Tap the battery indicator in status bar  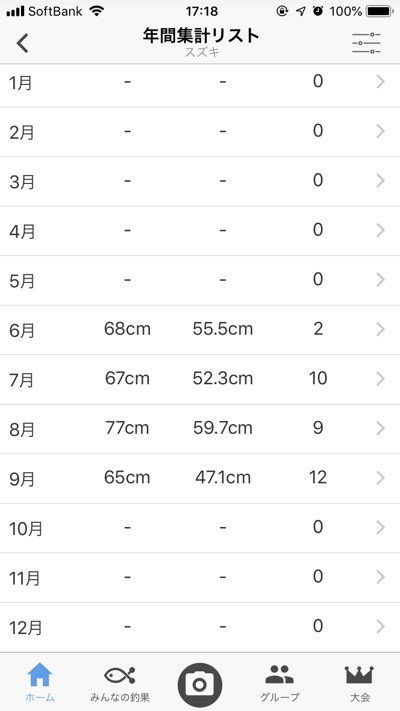click(x=380, y=11)
